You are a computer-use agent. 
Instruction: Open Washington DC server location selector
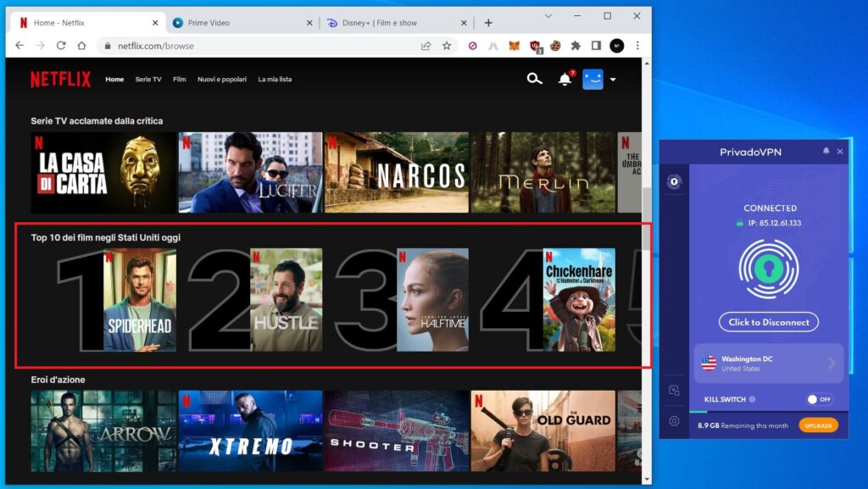click(769, 364)
